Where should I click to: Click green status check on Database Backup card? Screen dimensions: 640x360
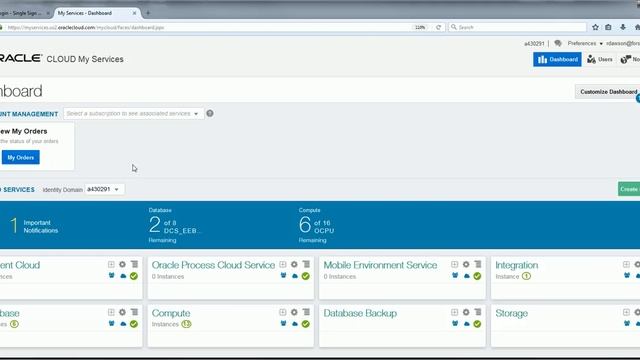click(x=477, y=324)
